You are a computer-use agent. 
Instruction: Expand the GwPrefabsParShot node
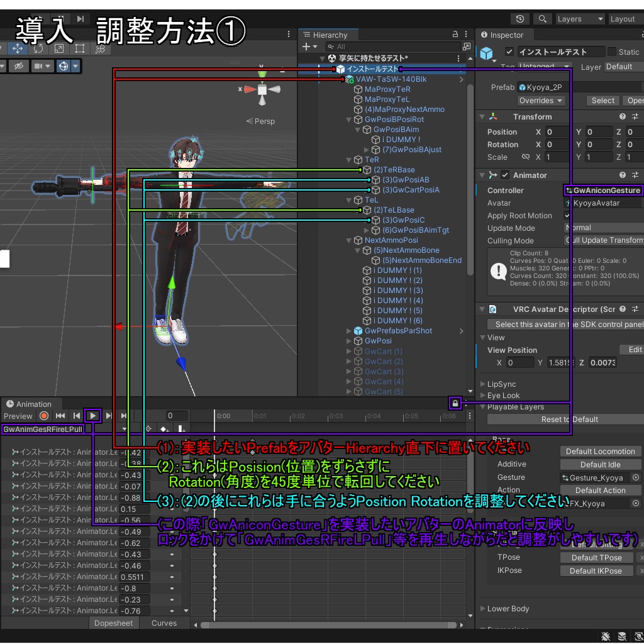348,331
